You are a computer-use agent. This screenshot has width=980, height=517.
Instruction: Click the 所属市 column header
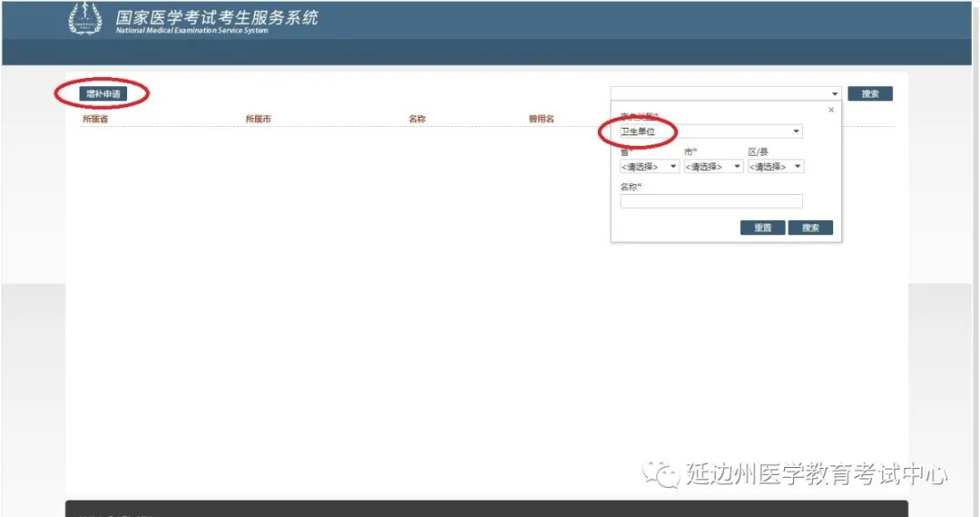pos(258,119)
